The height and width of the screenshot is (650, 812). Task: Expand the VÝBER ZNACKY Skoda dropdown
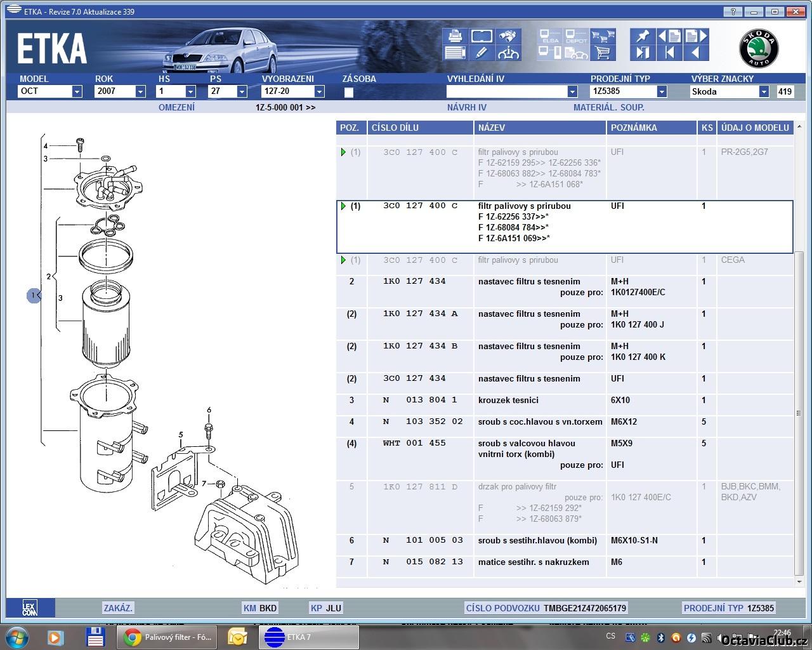pos(764,91)
